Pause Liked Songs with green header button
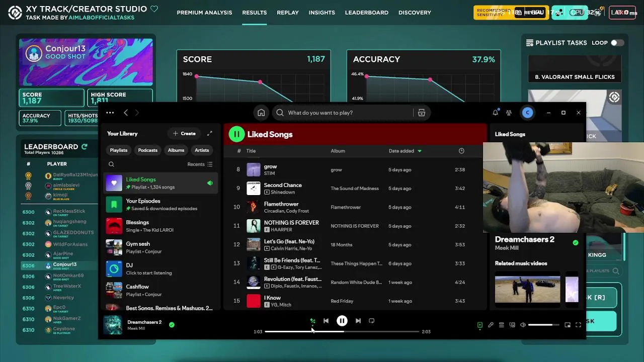644x362 pixels. (x=236, y=134)
